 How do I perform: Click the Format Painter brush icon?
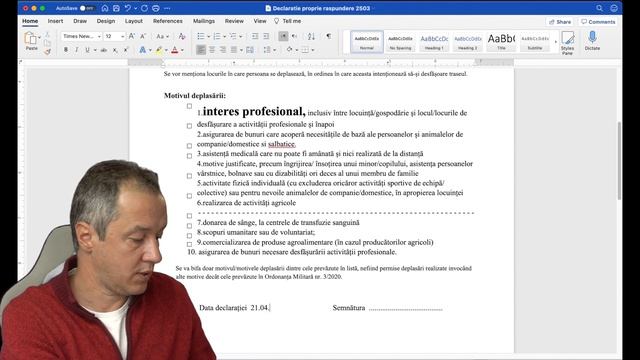(47, 51)
